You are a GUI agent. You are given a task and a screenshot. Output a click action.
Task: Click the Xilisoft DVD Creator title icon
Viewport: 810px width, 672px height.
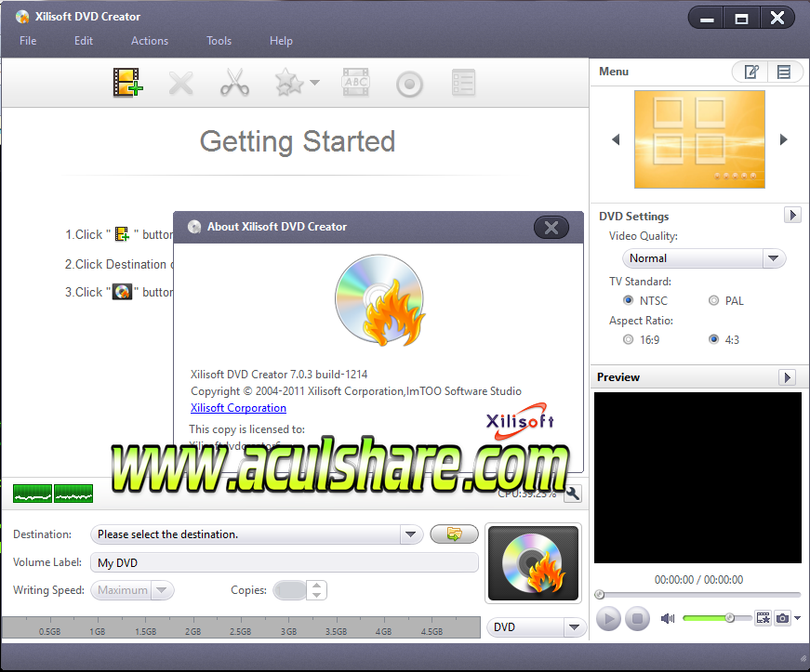click(x=22, y=17)
